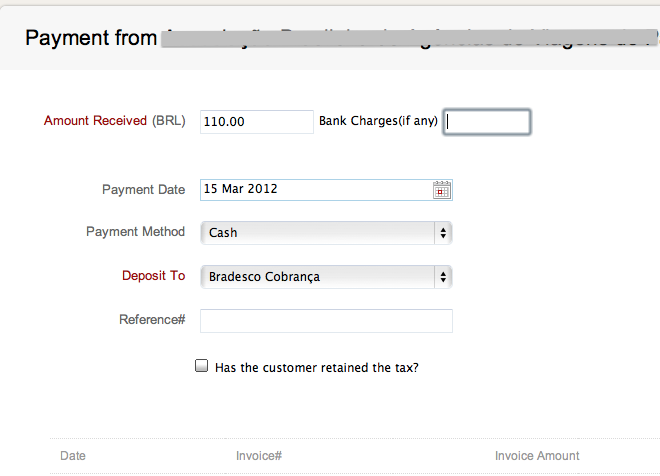This screenshot has width=660, height=476.
Task: Open the Payment Date calendar picker icon
Action: pyautogui.click(x=442, y=189)
